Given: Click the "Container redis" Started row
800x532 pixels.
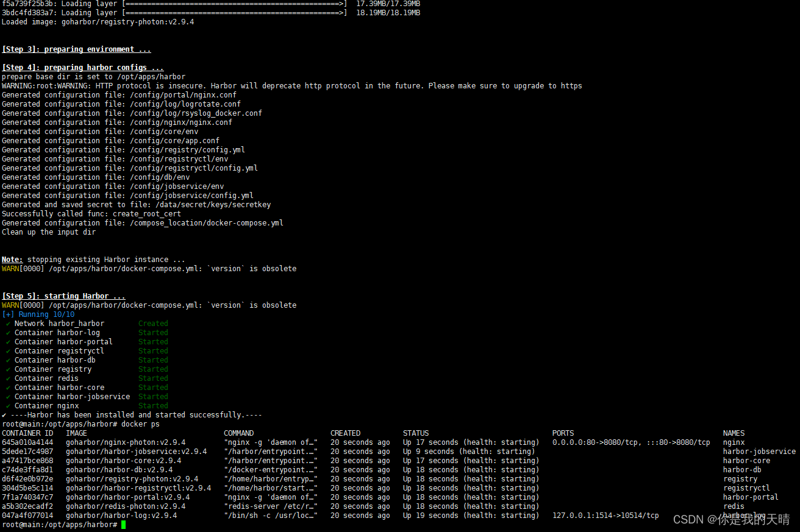Looking at the screenshot, I should (x=87, y=378).
